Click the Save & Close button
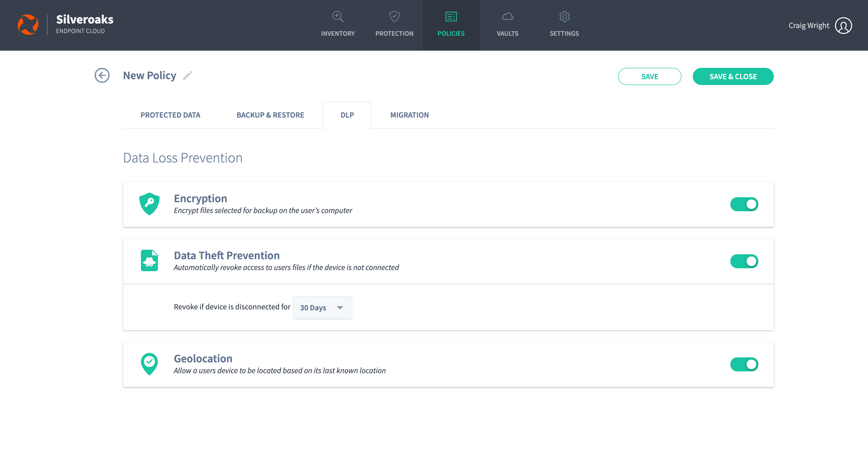868x451 pixels. point(733,76)
